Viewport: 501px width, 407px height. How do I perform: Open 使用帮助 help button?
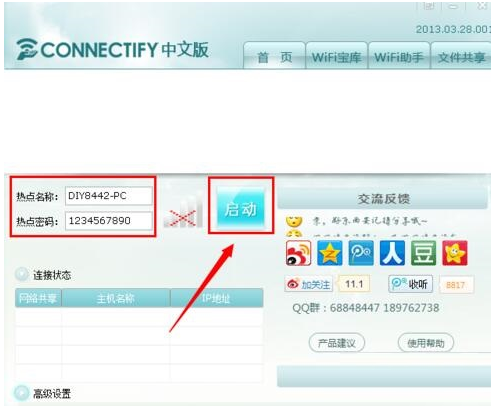pyautogui.click(x=426, y=343)
